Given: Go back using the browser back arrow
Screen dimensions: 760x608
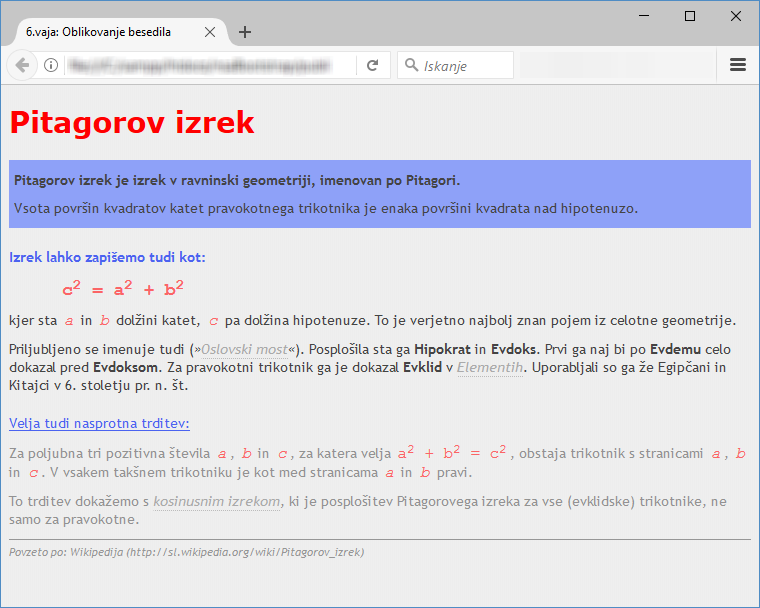Looking at the screenshot, I should click(22, 65).
